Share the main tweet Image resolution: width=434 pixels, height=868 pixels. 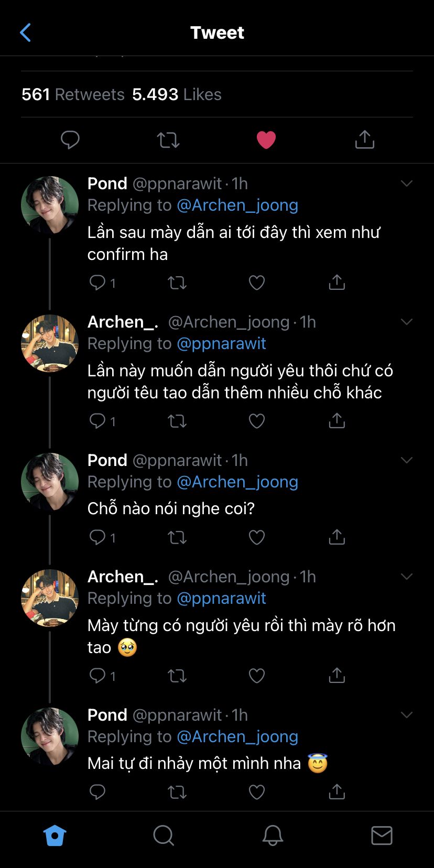pyautogui.click(x=364, y=140)
